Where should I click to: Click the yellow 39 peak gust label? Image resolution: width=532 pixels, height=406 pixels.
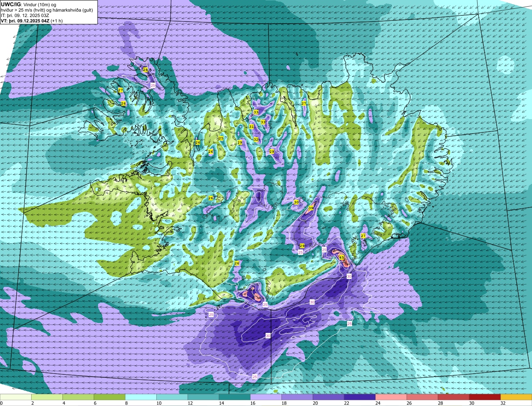pyautogui.click(x=311, y=208)
